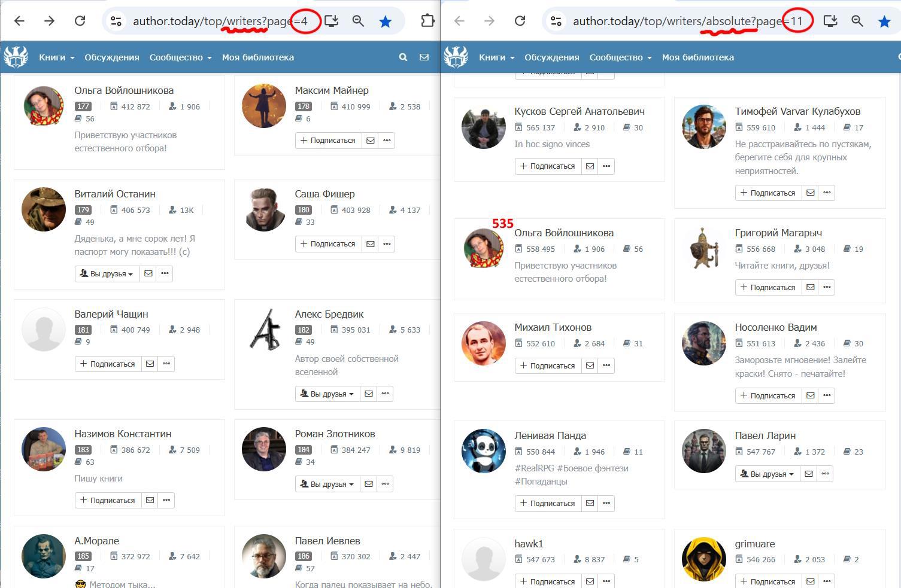Open Григорий Магарыч profile name link

pyautogui.click(x=778, y=233)
